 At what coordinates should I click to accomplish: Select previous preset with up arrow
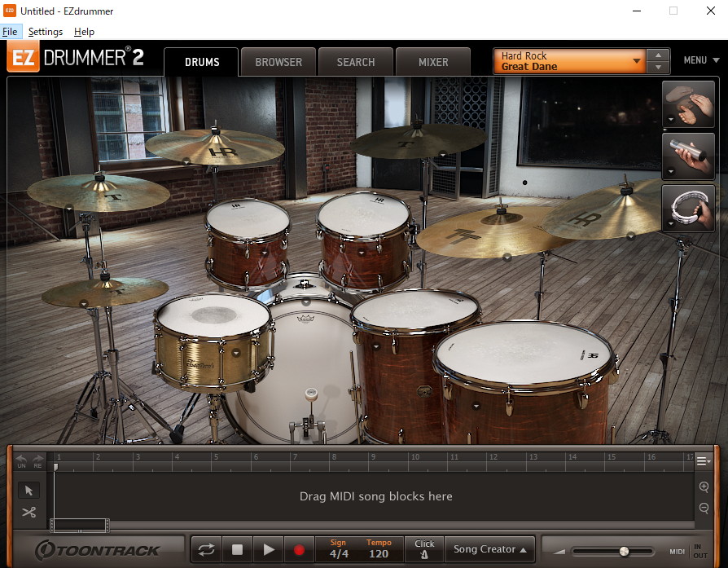coord(658,55)
